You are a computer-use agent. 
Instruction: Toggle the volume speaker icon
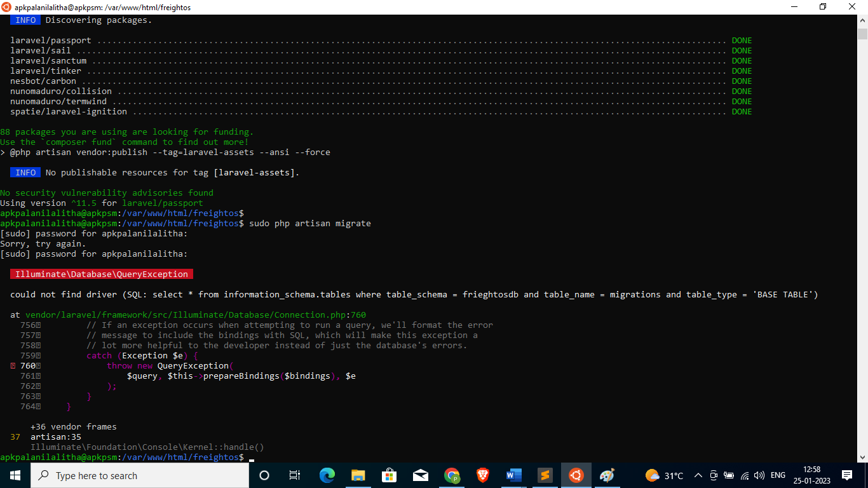click(x=759, y=475)
